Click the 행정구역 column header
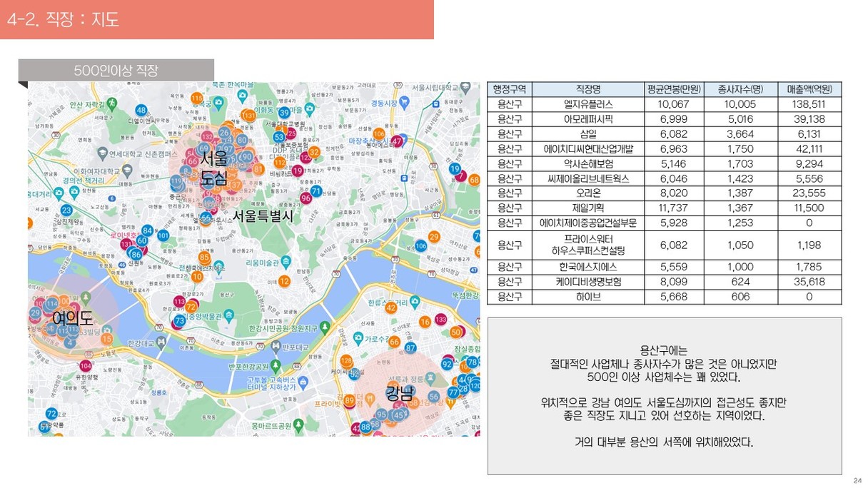 (x=510, y=89)
